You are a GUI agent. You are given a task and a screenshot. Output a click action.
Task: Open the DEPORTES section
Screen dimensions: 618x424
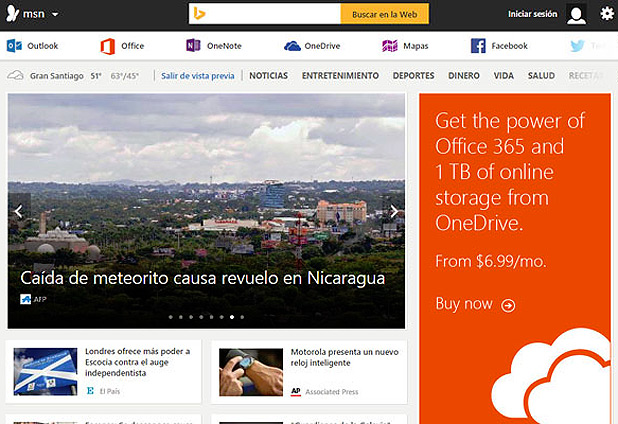click(413, 76)
